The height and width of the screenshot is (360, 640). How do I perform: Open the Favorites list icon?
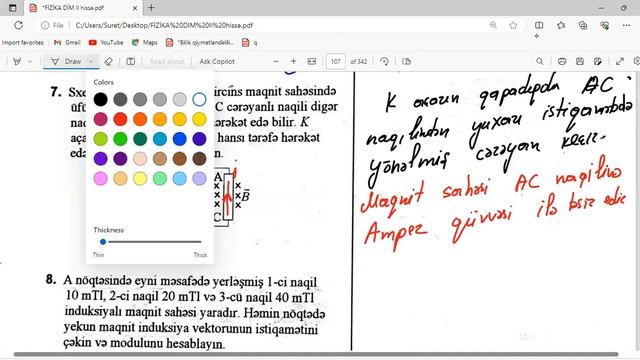[x=561, y=25]
